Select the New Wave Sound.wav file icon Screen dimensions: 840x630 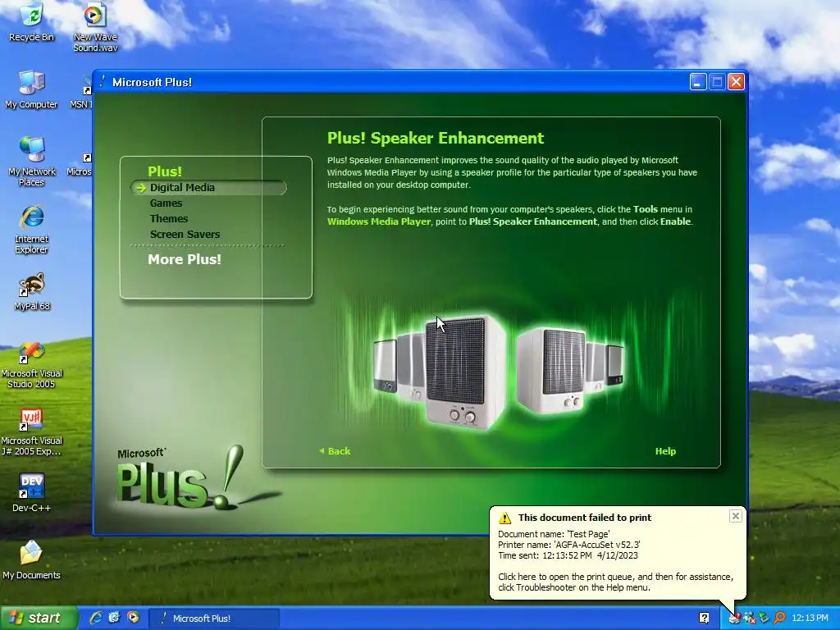95,27
